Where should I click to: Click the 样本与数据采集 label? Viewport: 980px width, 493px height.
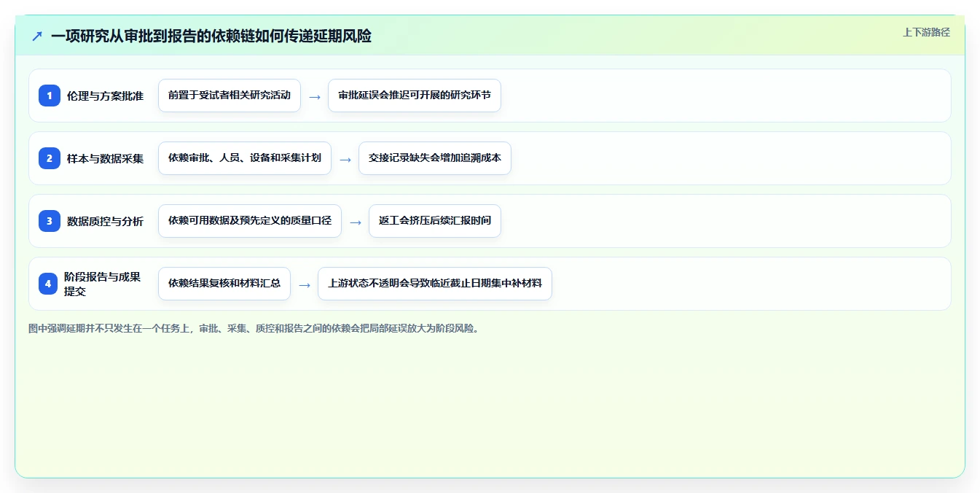(x=105, y=158)
